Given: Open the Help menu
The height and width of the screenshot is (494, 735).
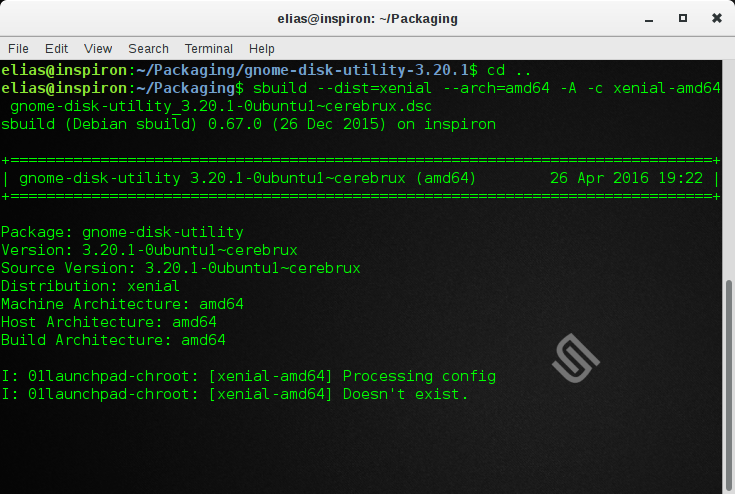Looking at the screenshot, I should point(261,48).
